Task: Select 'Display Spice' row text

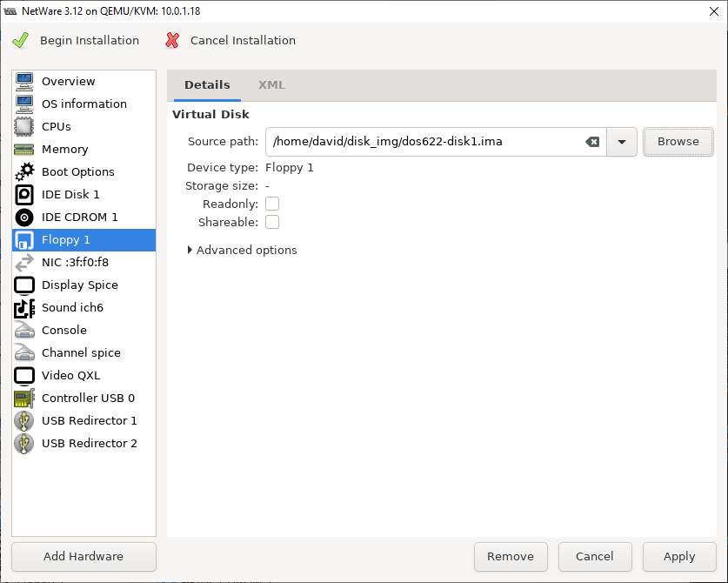Action: (80, 285)
